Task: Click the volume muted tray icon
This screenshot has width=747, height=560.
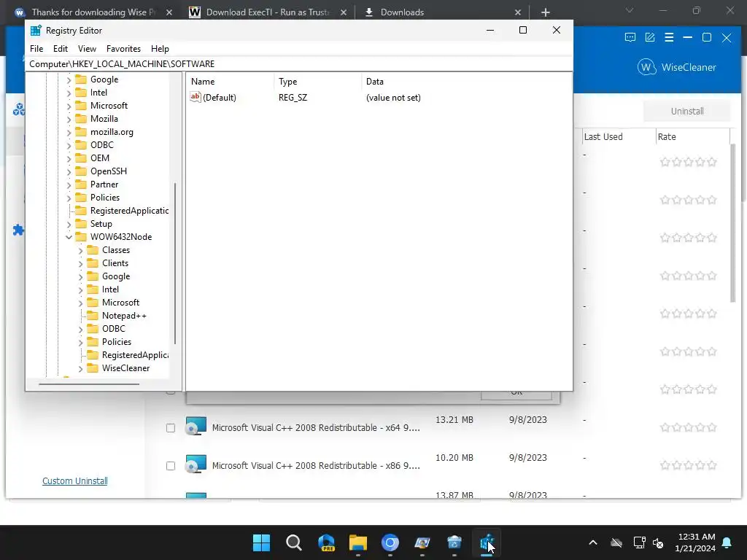Action: click(659, 542)
